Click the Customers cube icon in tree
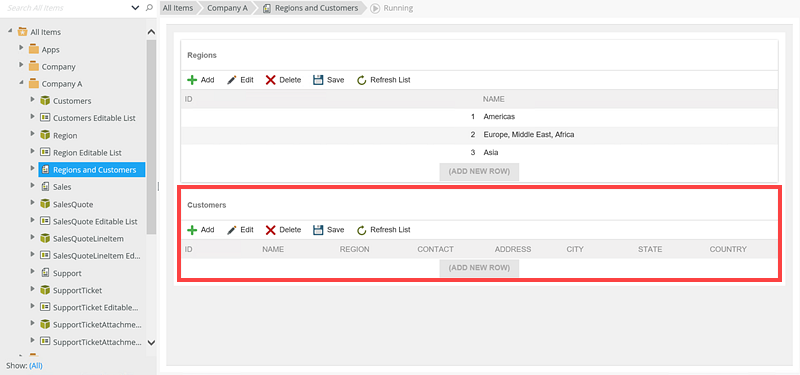 (x=45, y=101)
